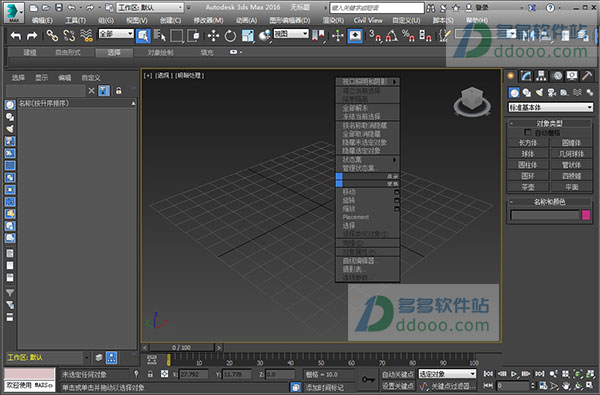Toggle 设置关键点 Set Key mode
The width and height of the screenshot is (600, 395).
click(397, 386)
